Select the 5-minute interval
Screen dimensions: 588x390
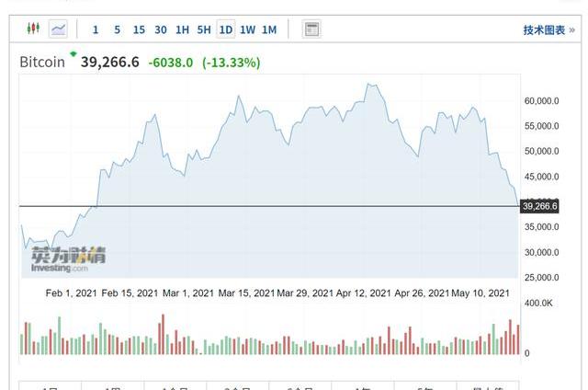(x=117, y=29)
